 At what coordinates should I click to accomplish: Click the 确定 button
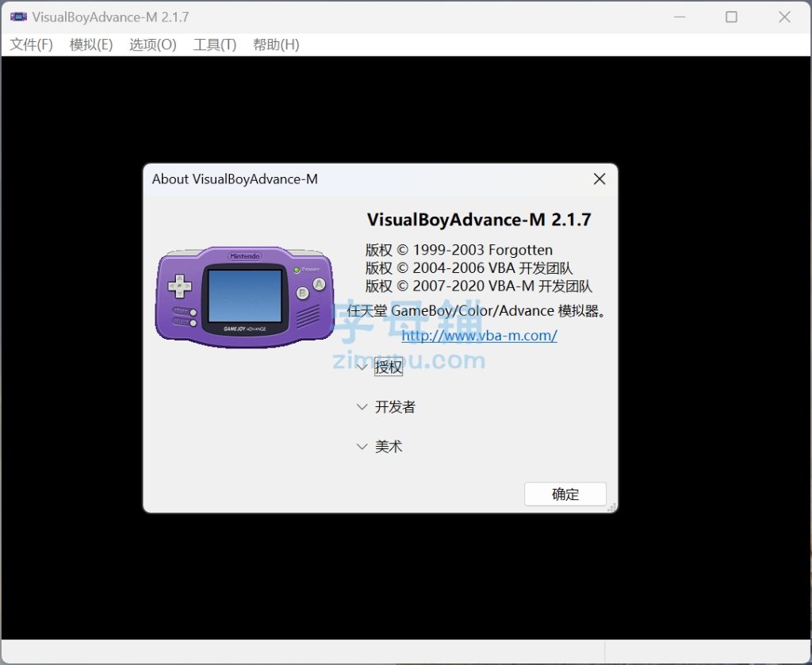tap(565, 494)
